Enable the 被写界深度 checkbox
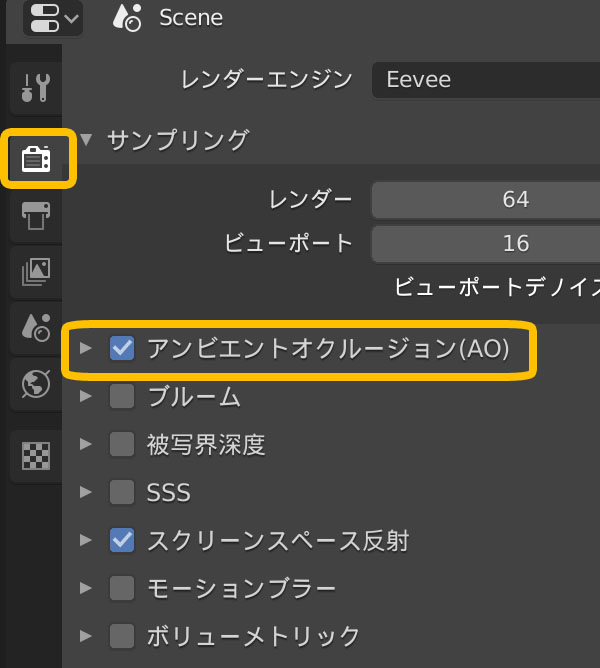Screen dimensions: 600x668 tap(122, 444)
